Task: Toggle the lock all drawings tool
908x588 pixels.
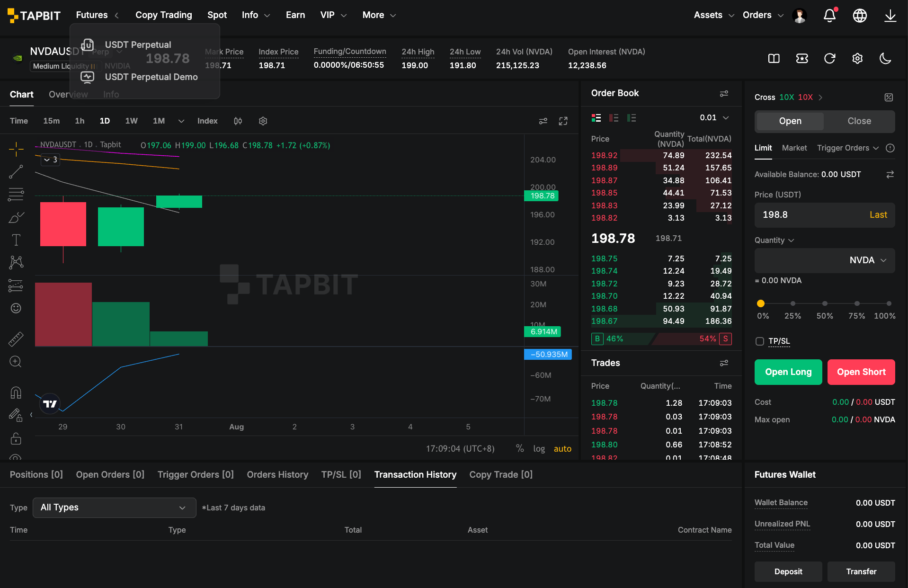Action: tap(16, 438)
